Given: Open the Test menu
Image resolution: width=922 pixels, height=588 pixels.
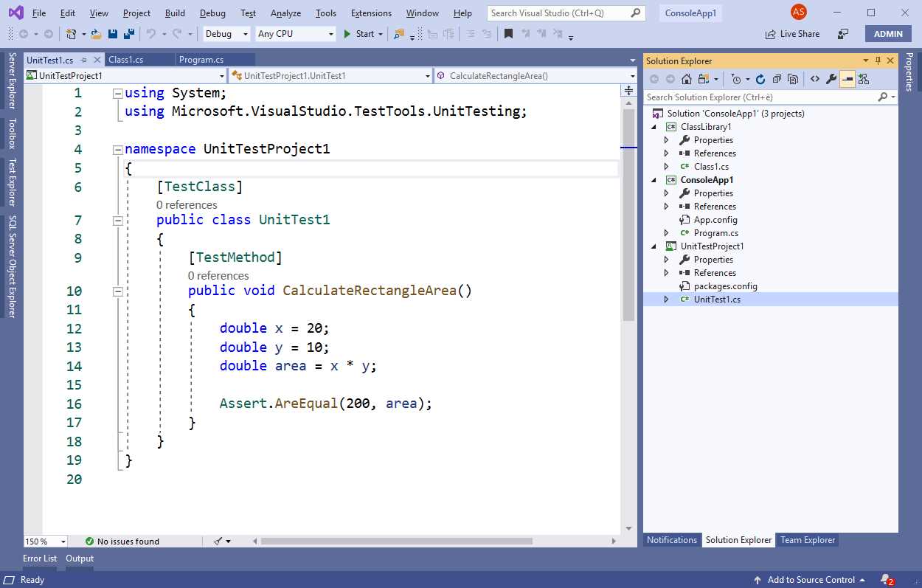Looking at the screenshot, I should (249, 13).
